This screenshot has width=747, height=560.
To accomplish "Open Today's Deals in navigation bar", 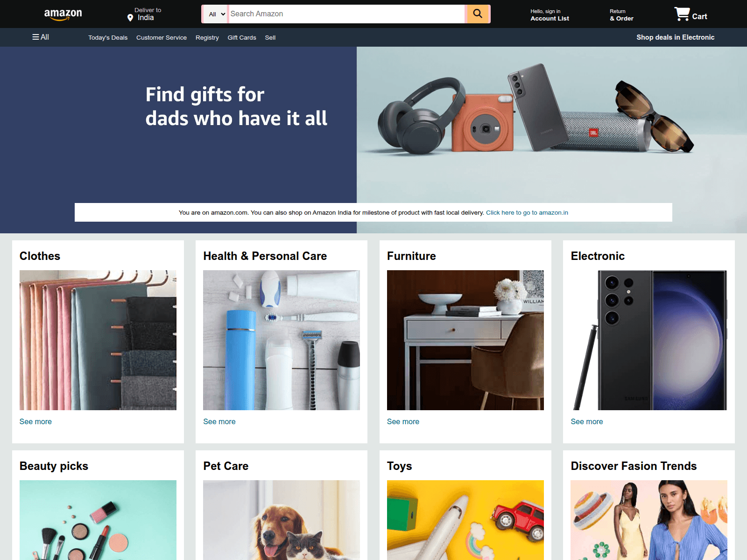I will click(x=108, y=38).
